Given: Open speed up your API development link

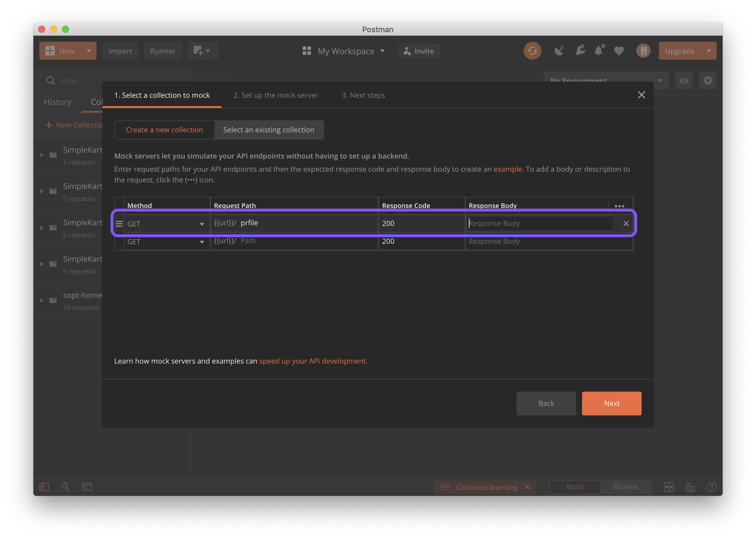Looking at the screenshot, I should (313, 361).
